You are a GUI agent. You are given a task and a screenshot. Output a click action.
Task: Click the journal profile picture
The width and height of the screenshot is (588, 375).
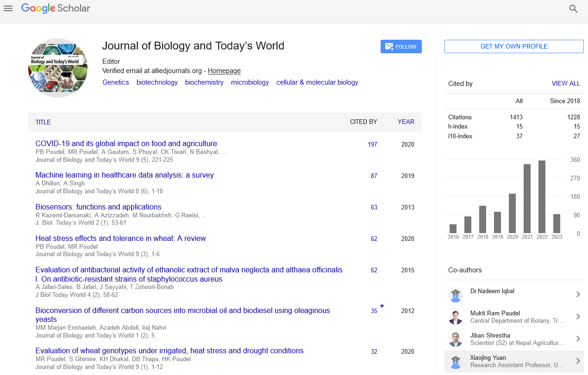tap(58, 68)
